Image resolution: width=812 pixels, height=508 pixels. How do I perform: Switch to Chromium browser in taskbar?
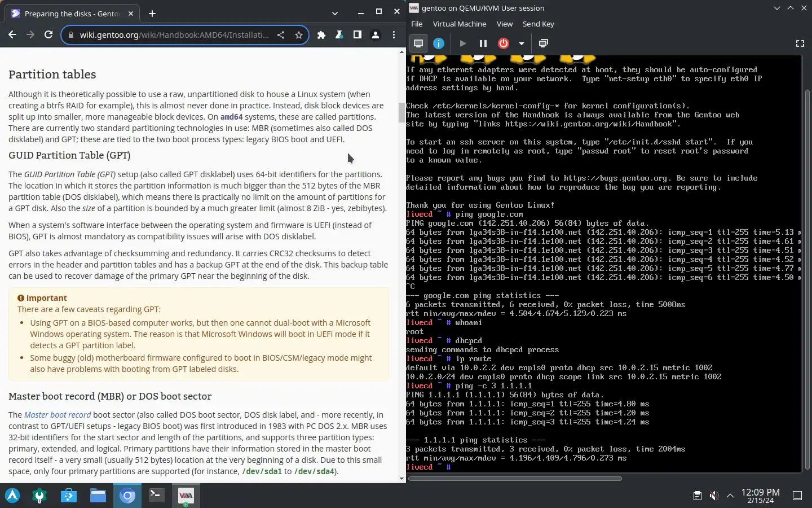[127, 496]
